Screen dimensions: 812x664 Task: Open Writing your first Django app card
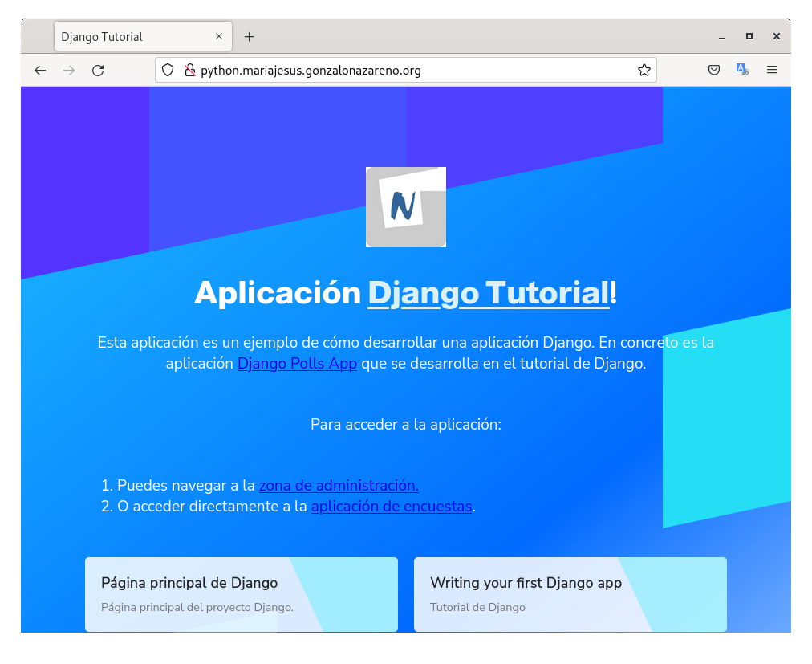click(570, 594)
